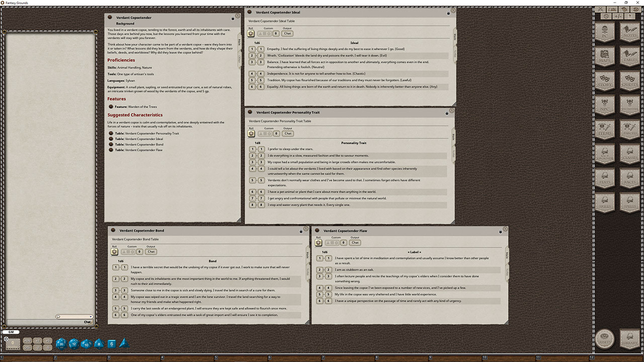
Task: Open Options using the gear icon
Action: [x=606, y=16]
